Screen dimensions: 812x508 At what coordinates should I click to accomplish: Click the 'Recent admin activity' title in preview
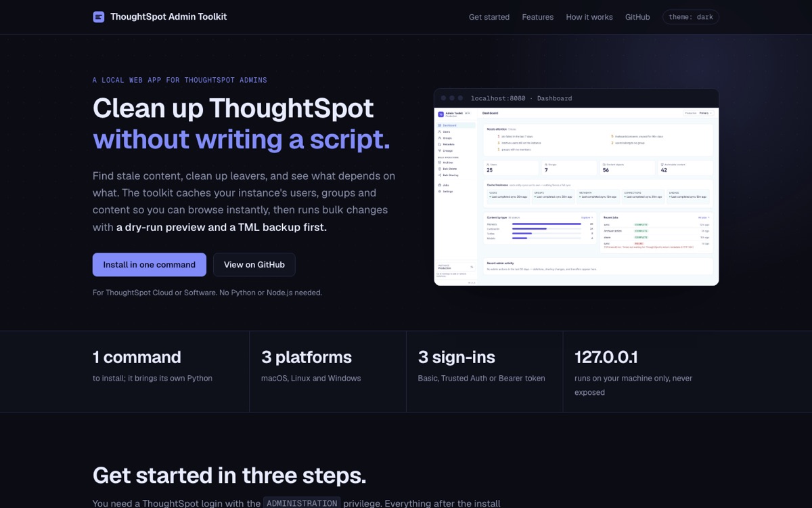[501, 263]
